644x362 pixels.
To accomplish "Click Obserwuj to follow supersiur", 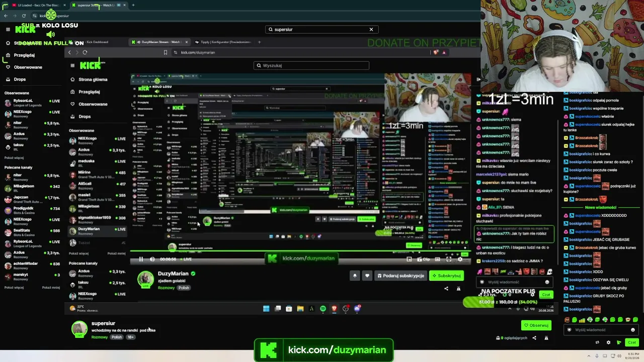I will (x=536, y=325).
